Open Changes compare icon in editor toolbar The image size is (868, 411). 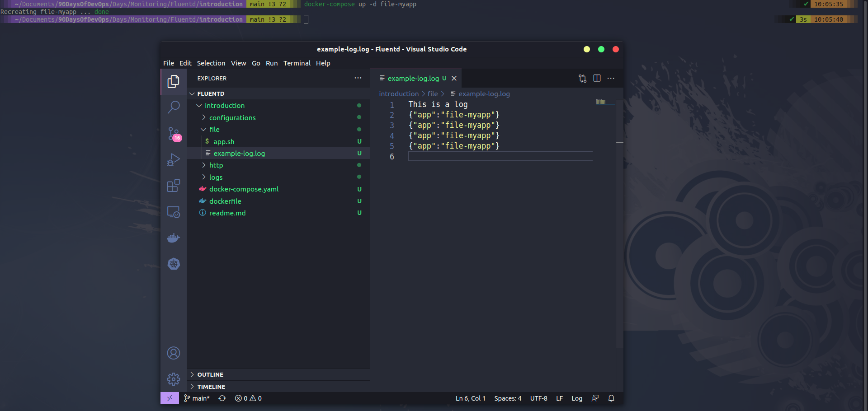click(x=582, y=79)
